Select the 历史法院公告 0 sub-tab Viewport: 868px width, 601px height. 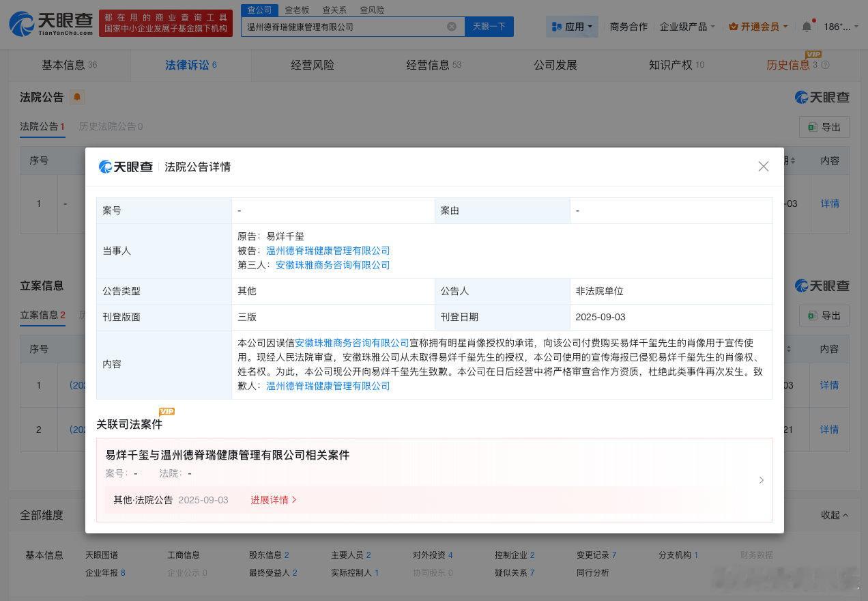pos(111,126)
